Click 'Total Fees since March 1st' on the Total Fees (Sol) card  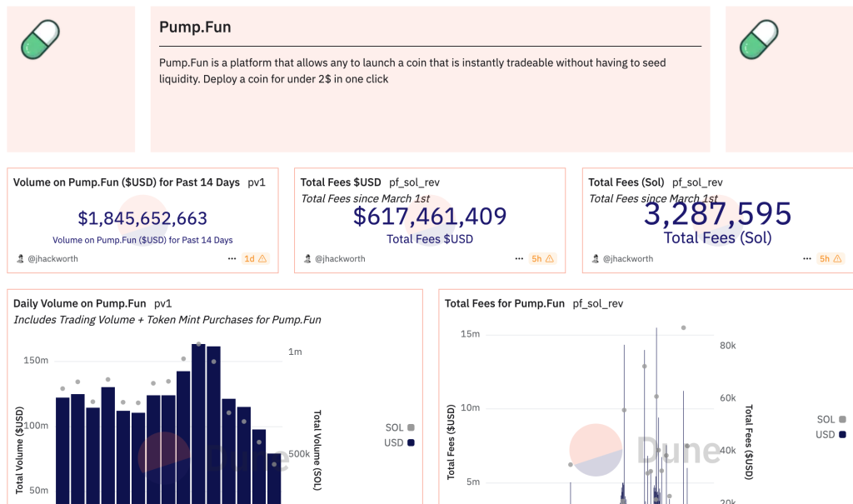(x=653, y=198)
